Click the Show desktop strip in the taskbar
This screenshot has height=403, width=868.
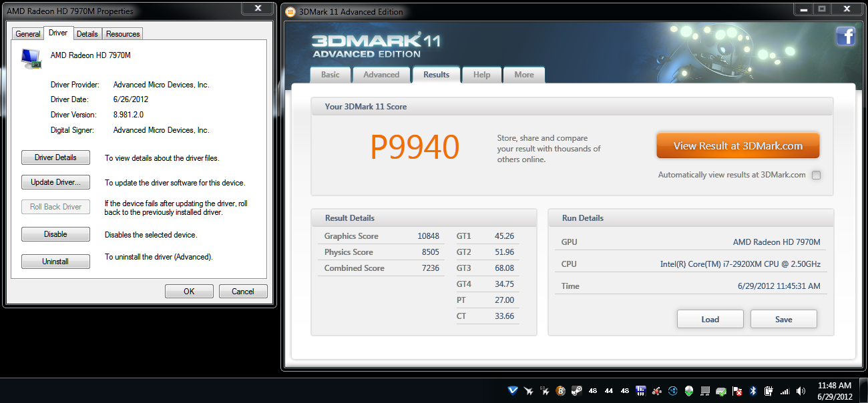(x=863, y=391)
